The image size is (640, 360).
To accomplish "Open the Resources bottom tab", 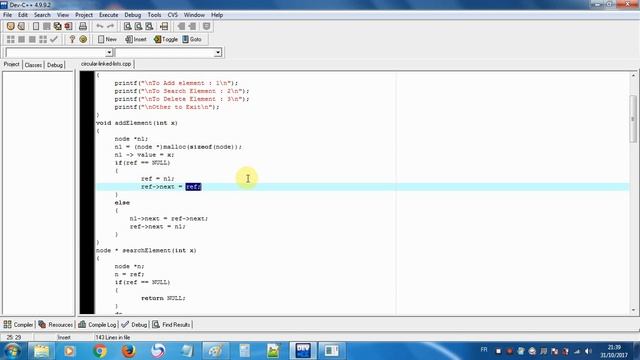I will pos(56,324).
